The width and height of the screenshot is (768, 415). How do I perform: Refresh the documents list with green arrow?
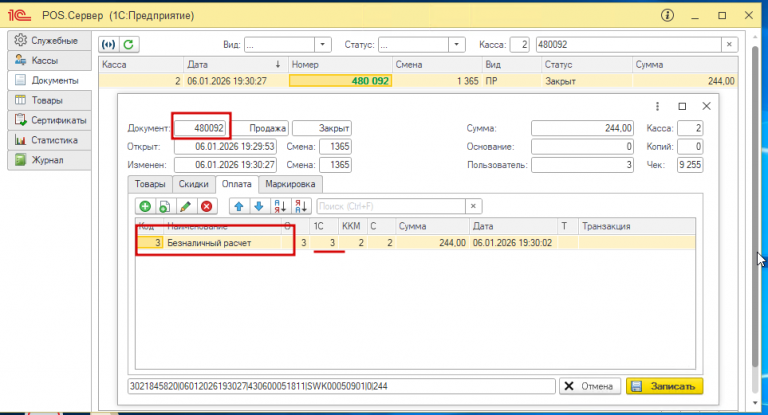[x=129, y=45]
